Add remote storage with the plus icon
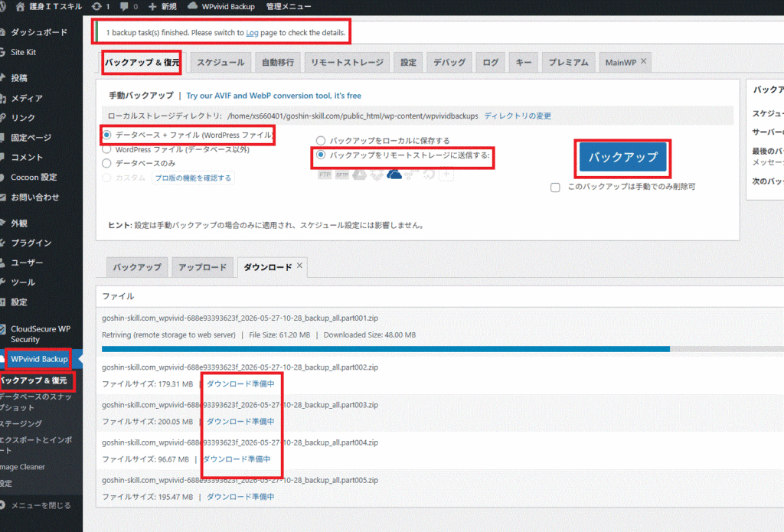The width and height of the screenshot is (784, 532). [x=446, y=175]
